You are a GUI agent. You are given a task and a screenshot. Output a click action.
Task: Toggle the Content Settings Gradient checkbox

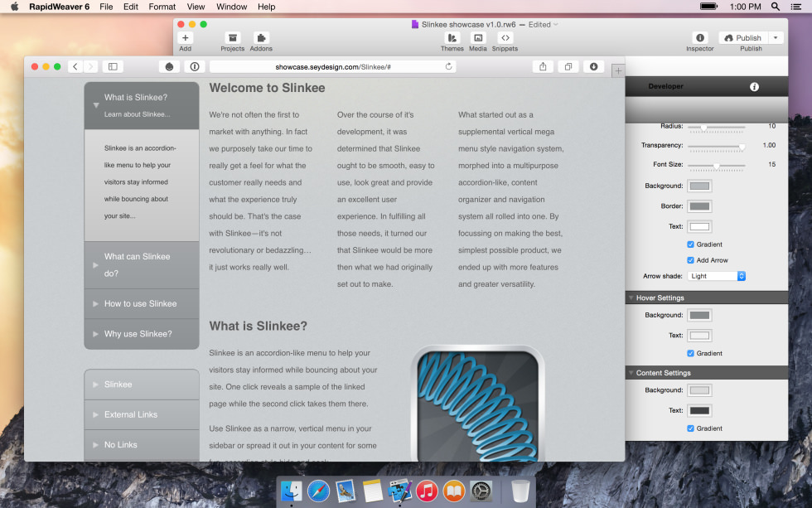pyautogui.click(x=690, y=428)
